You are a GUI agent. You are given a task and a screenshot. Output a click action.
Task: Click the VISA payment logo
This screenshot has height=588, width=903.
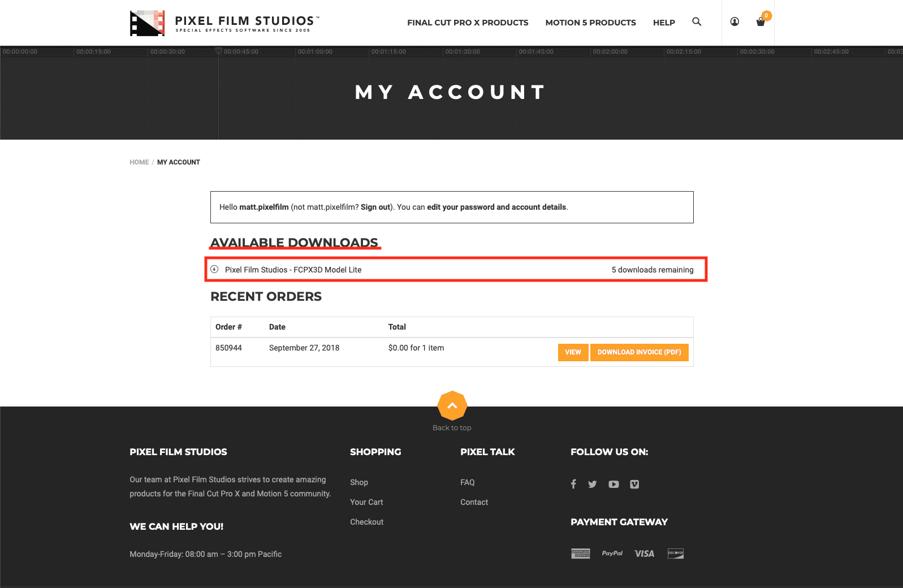click(645, 554)
